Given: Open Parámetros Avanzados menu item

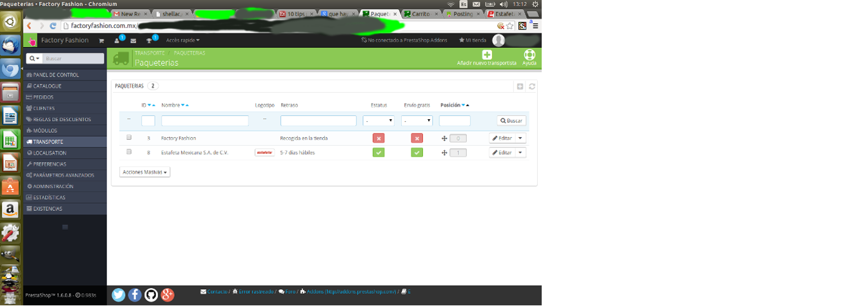Looking at the screenshot, I should pyautogui.click(x=65, y=175).
